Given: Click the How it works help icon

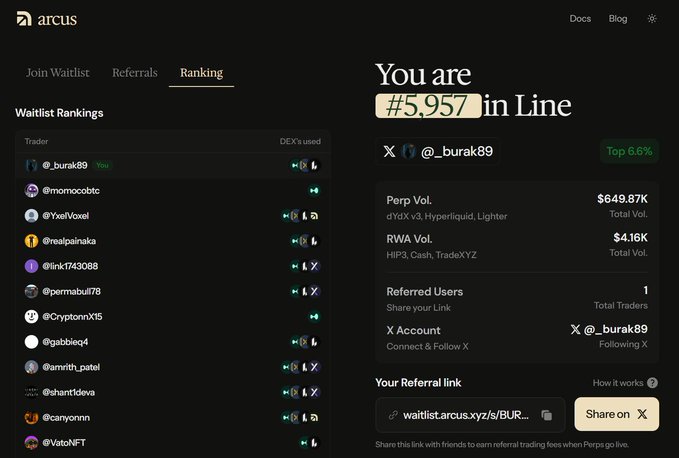Looking at the screenshot, I should 652,383.
